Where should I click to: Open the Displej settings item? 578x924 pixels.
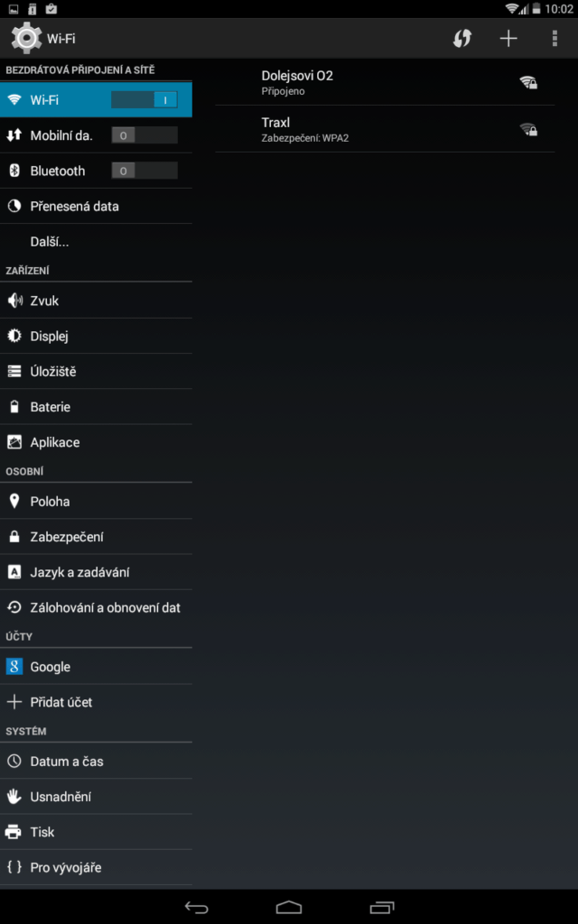(x=96, y=336)
